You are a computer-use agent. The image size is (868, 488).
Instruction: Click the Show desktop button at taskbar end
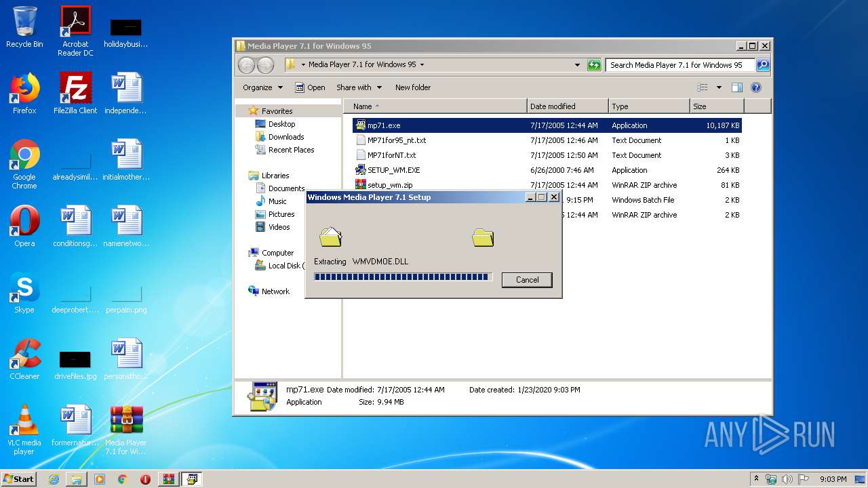coord(861,479)
